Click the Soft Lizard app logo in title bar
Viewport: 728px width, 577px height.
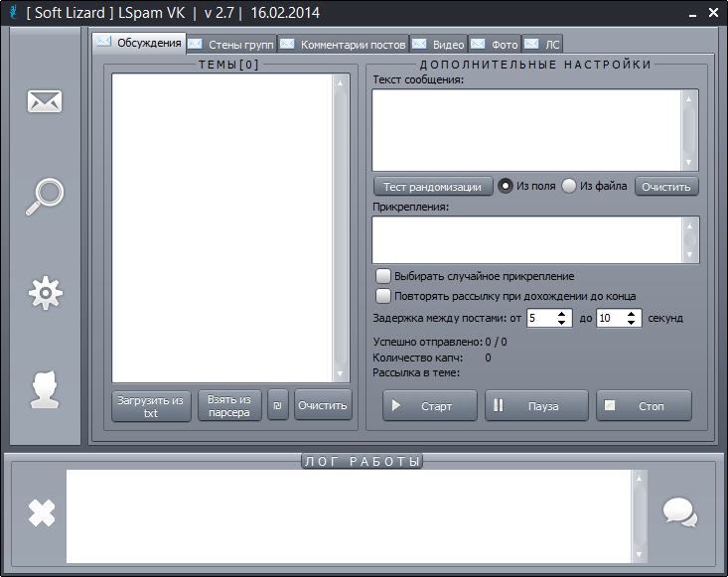click(x=14, y=12)
